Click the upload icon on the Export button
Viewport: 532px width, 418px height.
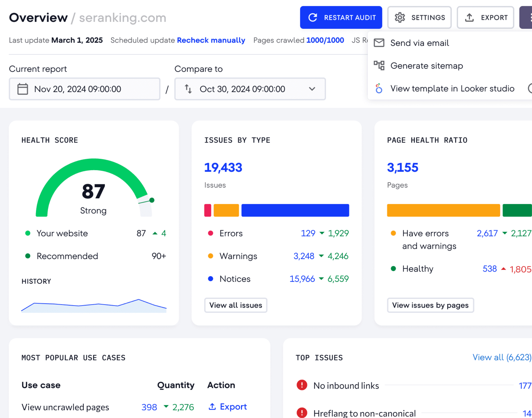pos(469,17)
